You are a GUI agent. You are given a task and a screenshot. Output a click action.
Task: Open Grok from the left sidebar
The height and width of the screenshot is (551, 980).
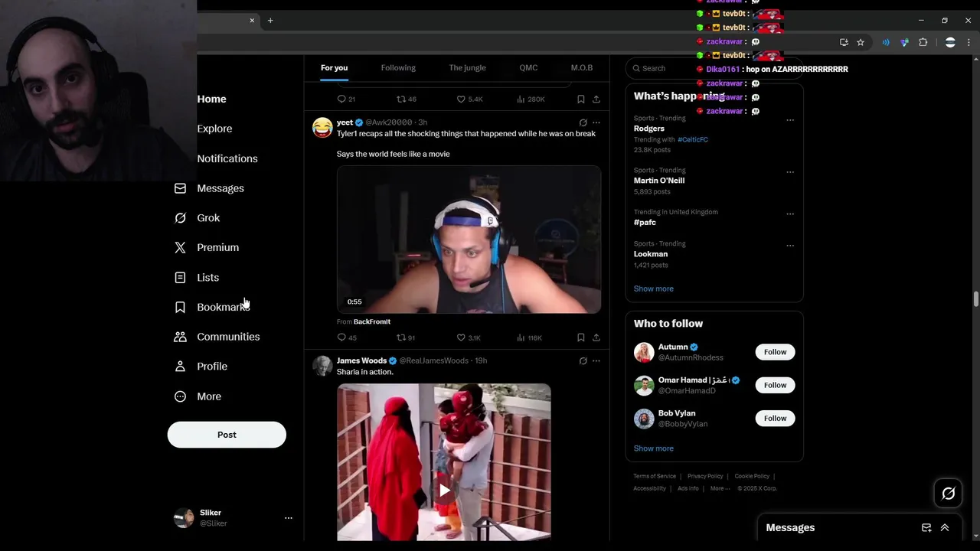tap(198, 218)
